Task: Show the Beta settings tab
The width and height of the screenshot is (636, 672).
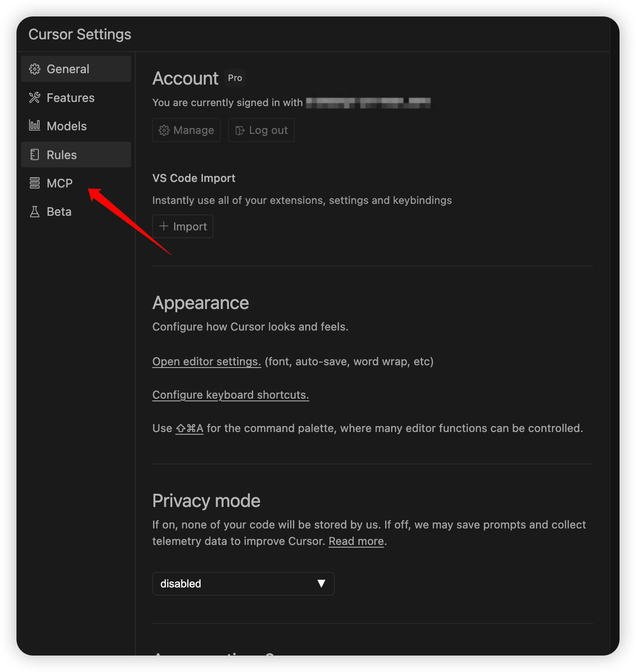Action: point(76,212)
